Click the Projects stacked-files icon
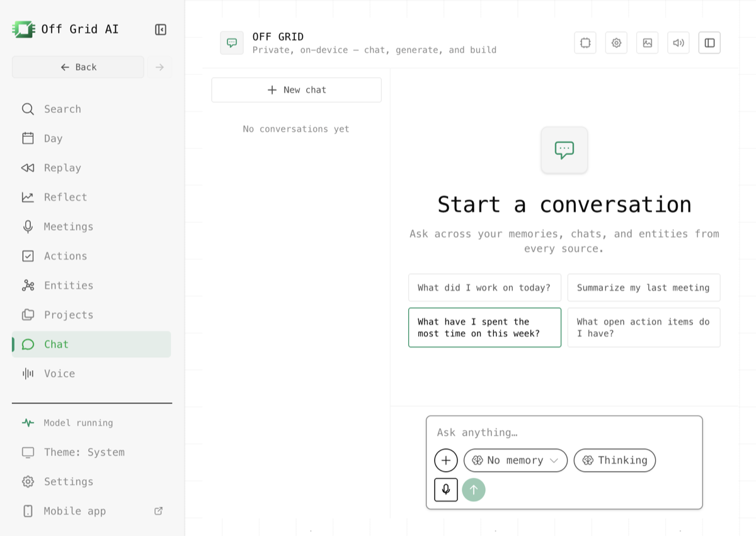 [x=28, y=315]
